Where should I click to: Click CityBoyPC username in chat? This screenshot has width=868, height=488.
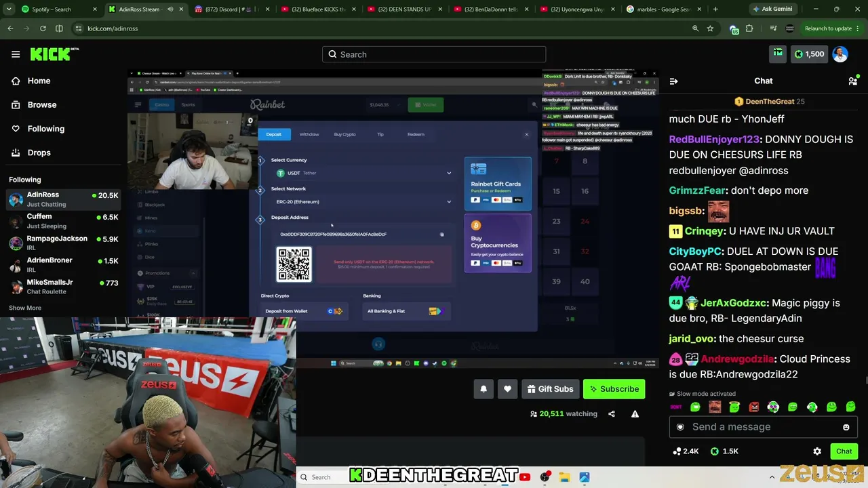(696, 251)
